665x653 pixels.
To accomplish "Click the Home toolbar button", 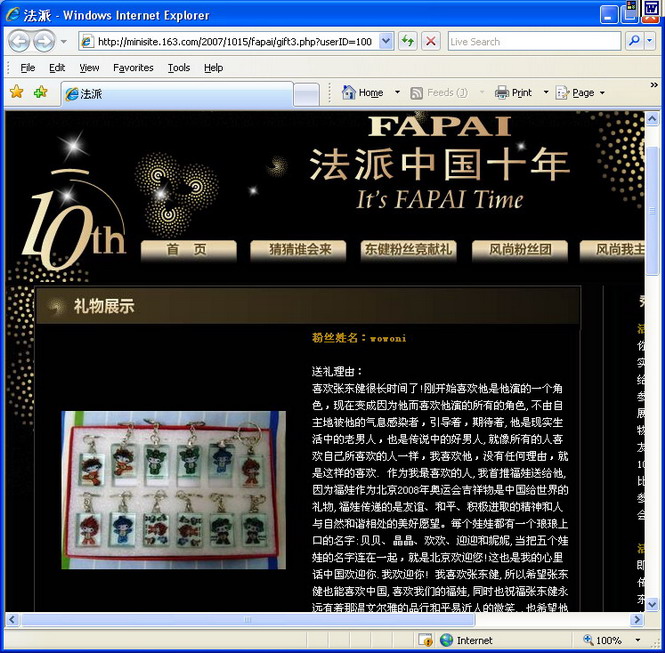I will pyautogui.click(x=363, y=92).
